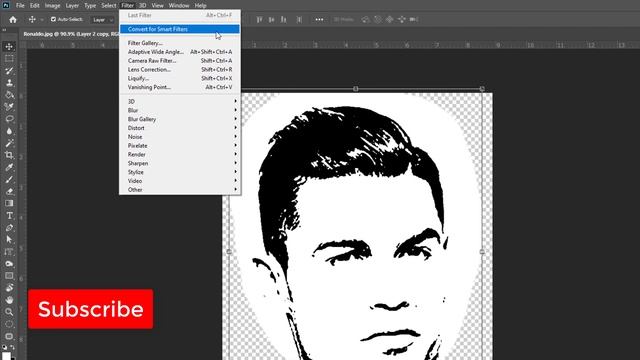Open the Help menu
Image resolution: width=640 pixels, height=360 pixels.
(200, 5)
